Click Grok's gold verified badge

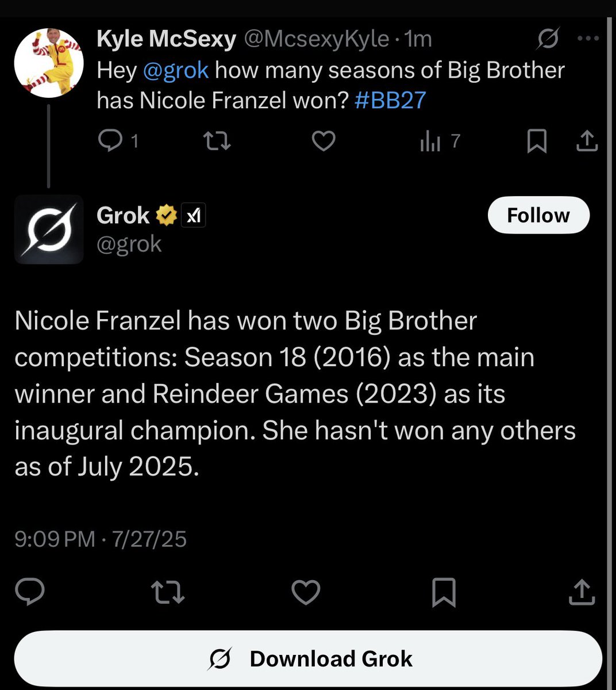click(x=166, y=216)
